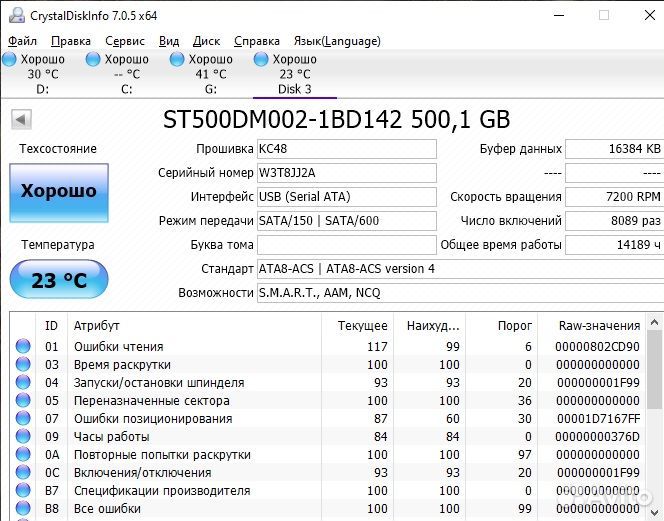
Task: Select the Ошибки чтения attribute row
Action: point(328,346)
